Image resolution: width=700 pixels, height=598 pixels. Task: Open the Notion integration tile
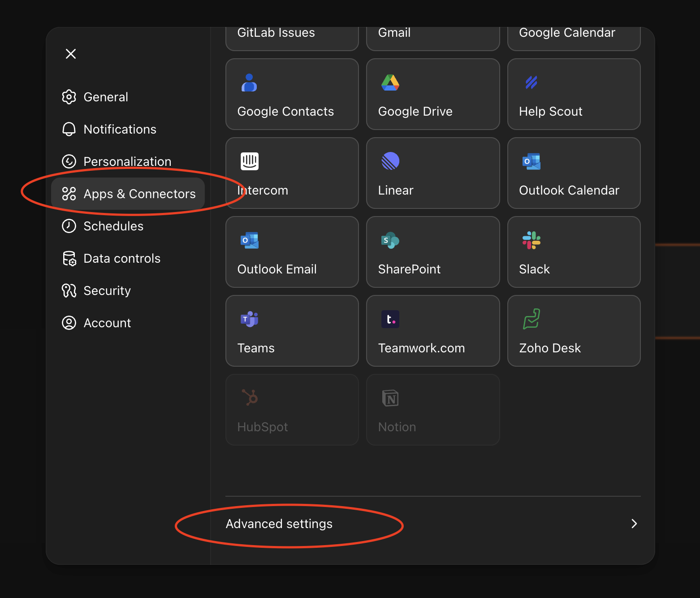(x=432, y=410)
